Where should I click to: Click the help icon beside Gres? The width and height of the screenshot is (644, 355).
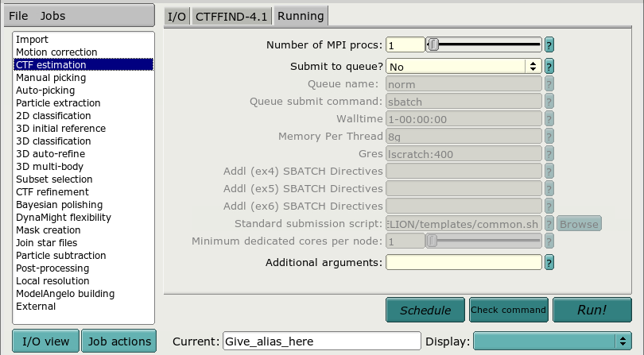click(549, 154)
